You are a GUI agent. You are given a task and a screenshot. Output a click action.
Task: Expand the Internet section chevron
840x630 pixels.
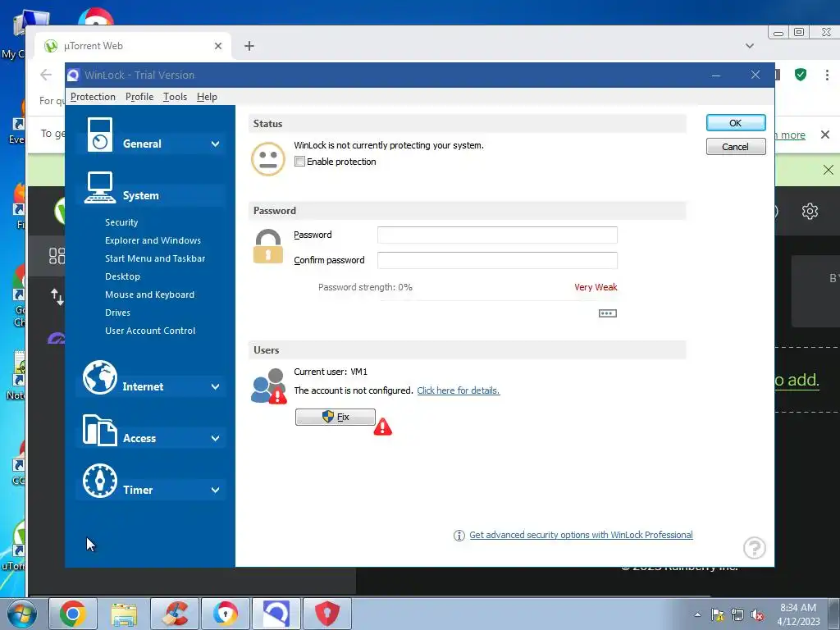[216, 387]
